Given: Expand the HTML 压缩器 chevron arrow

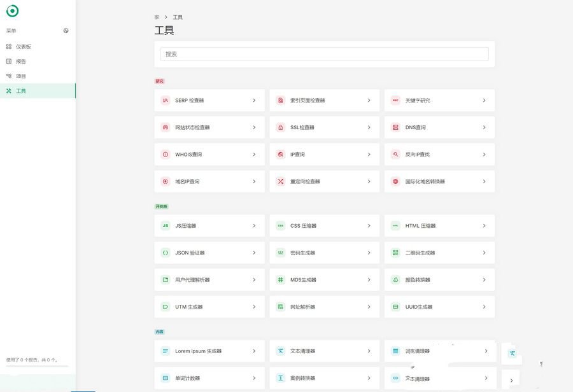Looking at the screenshot, I should pyautogui.click(x=484, y=226).
